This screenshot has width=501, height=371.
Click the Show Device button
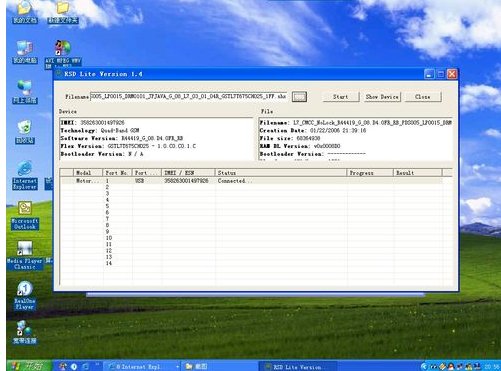(x=382, y=97)
